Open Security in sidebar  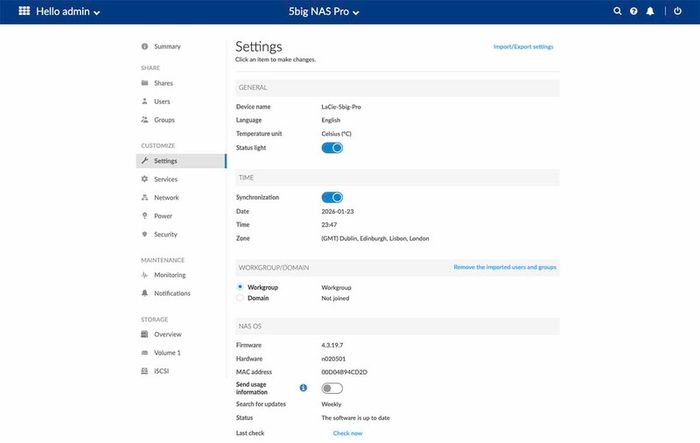click(x=166, y=234)
